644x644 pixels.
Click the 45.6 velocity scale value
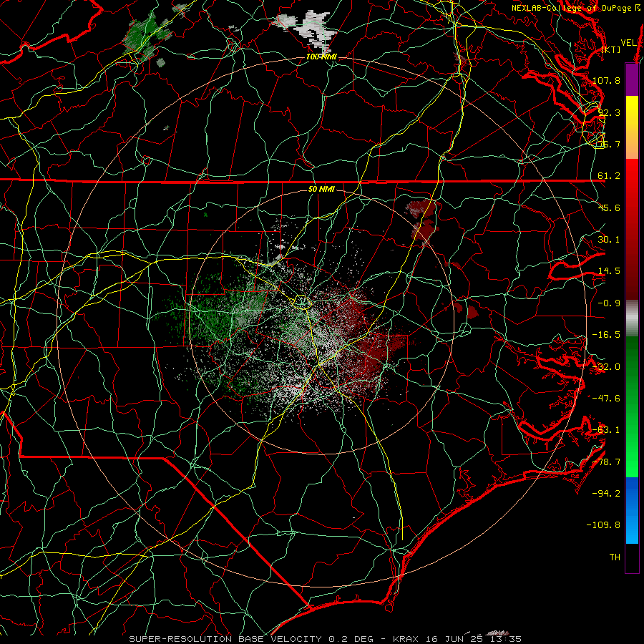[x=609, y=208]
